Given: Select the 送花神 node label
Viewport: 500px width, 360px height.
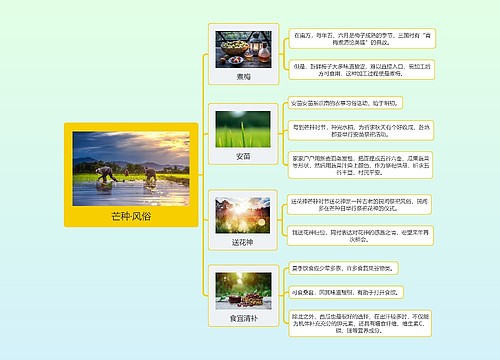Looking at the screenshot, I should [242, 242].
